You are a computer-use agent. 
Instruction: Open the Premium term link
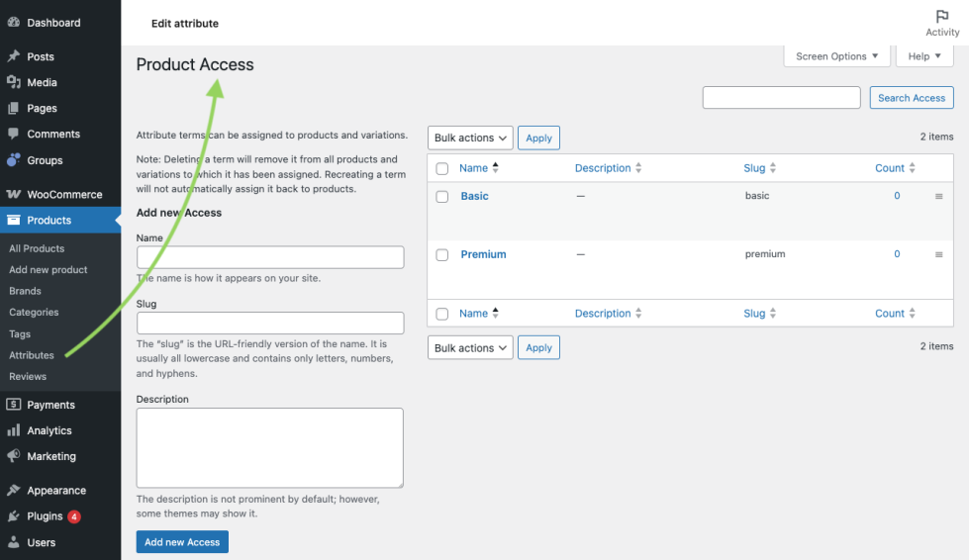[483, 254]
